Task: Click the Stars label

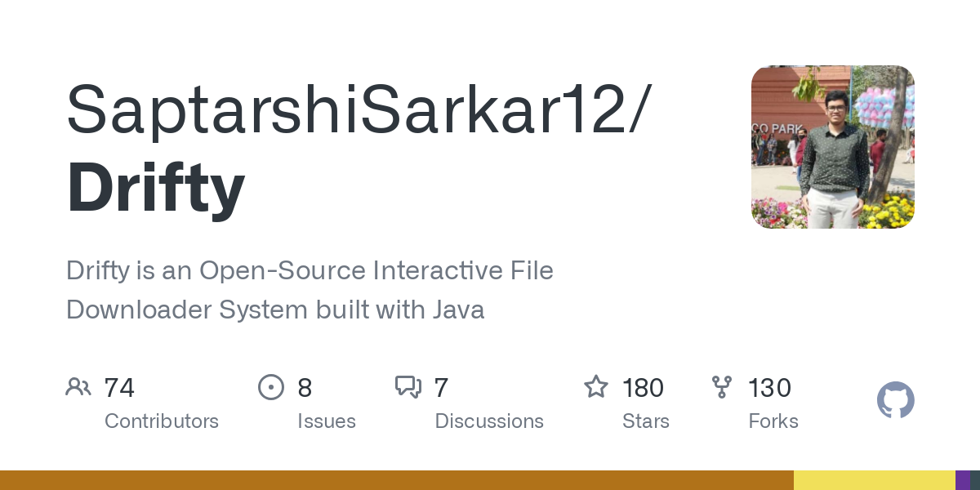Action: tap(646, 421)
